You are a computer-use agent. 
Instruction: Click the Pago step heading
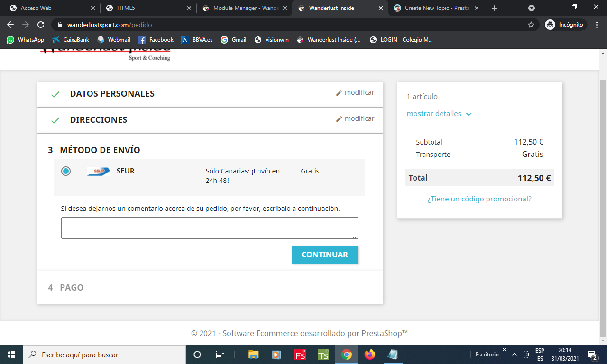tap(72, 288)
